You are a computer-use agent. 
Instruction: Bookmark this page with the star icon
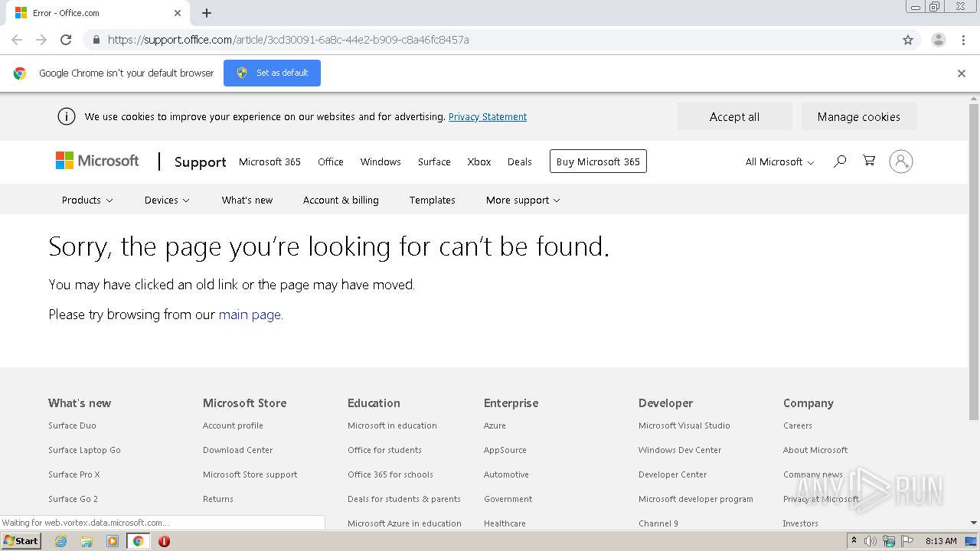[908, 40]
